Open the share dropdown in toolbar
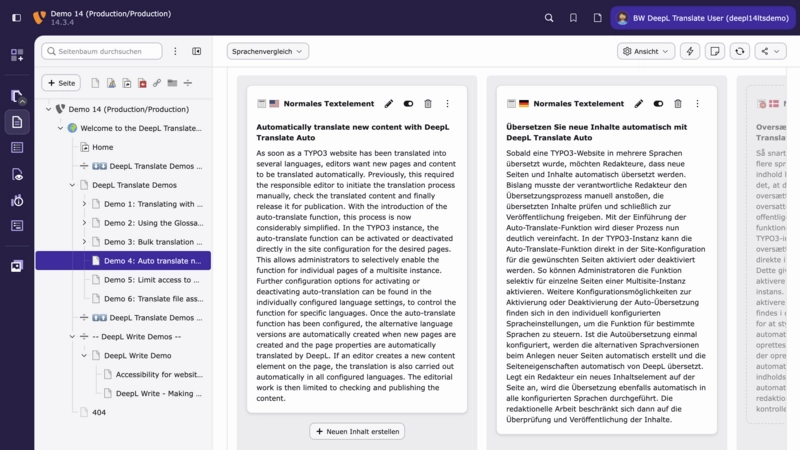This screenshot has width=800, height=450. pyautogui.click(x=770, y=51)
